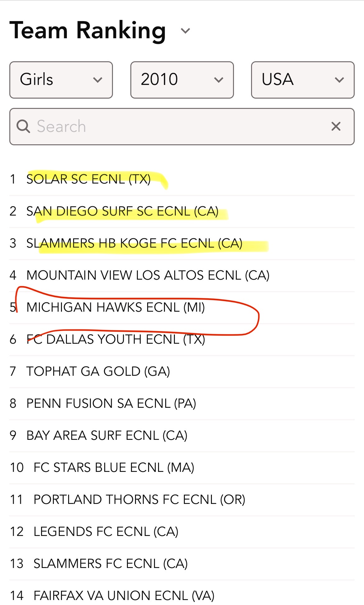Open Portland Thorns FC ECNL (OR)
The width and height of the screenshot is (364, 605).
(139, 500)
